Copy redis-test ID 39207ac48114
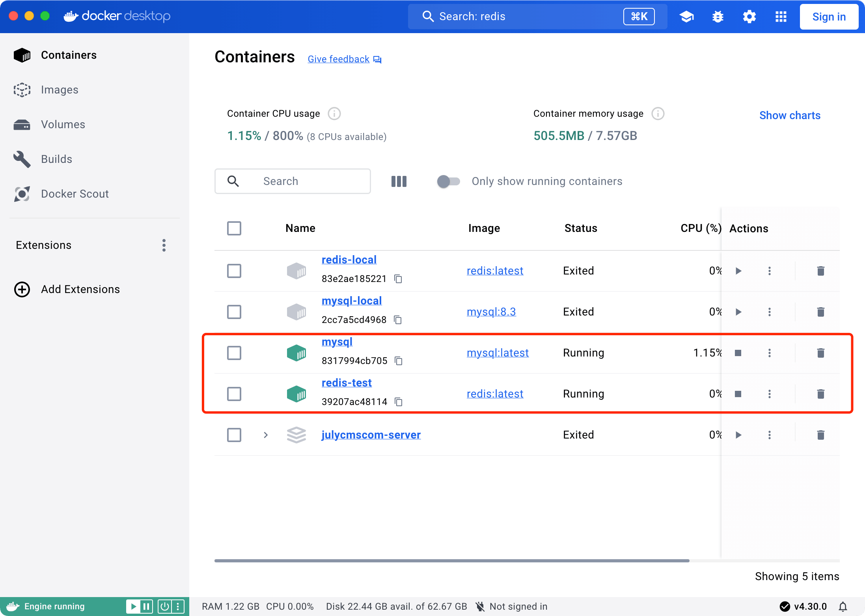Screen dimensions: 865x616 tap(399, 402)
